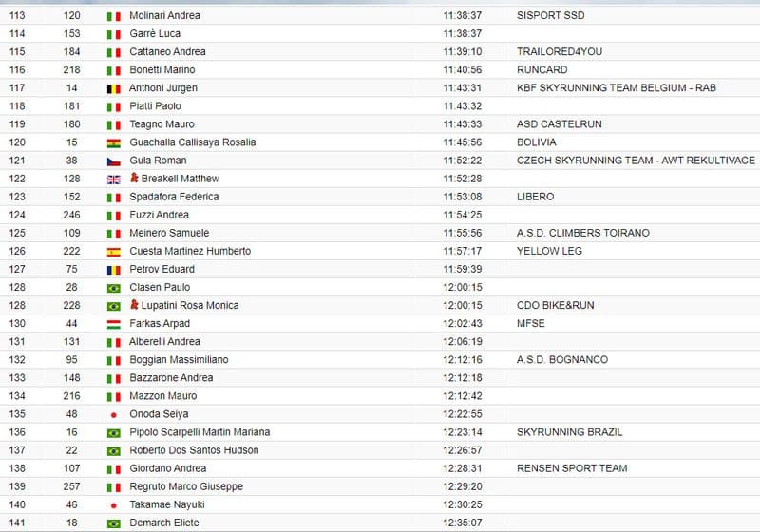The width and height of the screenshot is (760, 532).
Task: Click the Japanese flag beside Onoda Seiya
Action: coord(113,414)
